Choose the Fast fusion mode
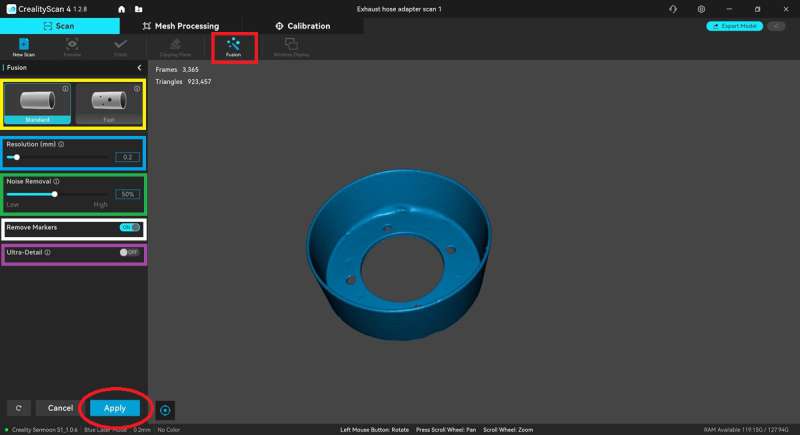 [109, 105]
